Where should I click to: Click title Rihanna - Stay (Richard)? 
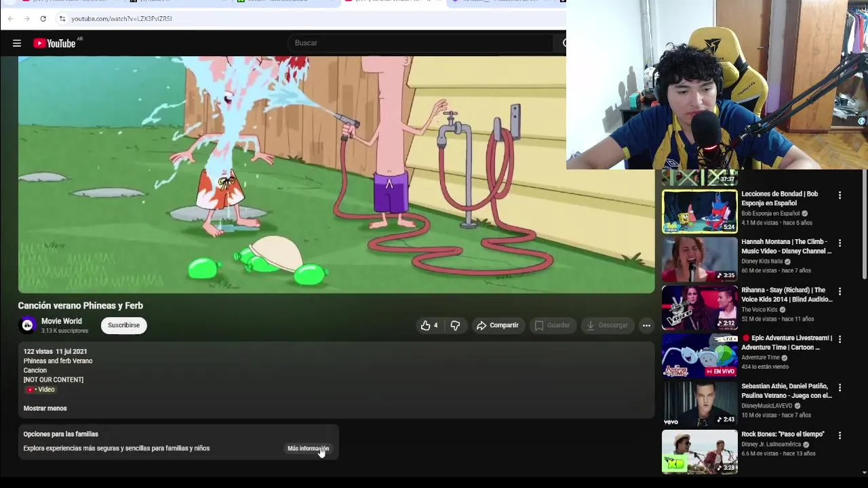(x=787, y=294)
